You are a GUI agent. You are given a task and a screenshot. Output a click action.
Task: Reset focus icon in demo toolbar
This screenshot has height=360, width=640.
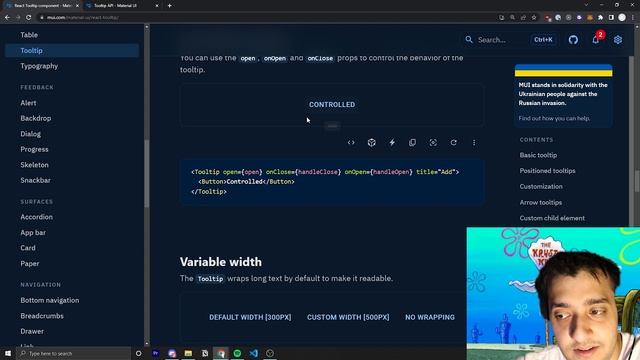tap(433, 142)
